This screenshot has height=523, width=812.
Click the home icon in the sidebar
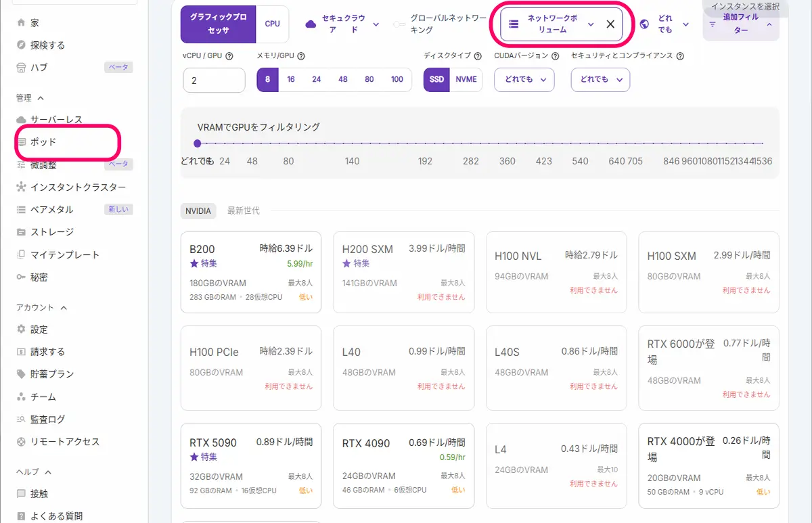[x=21, y=23]
